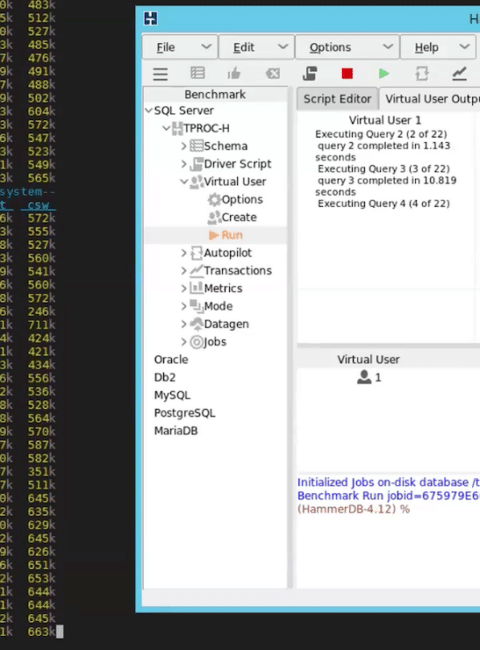480x650 pixels.
Task: Click the Build Schema table toolbar icon
Action: point(197,73)
